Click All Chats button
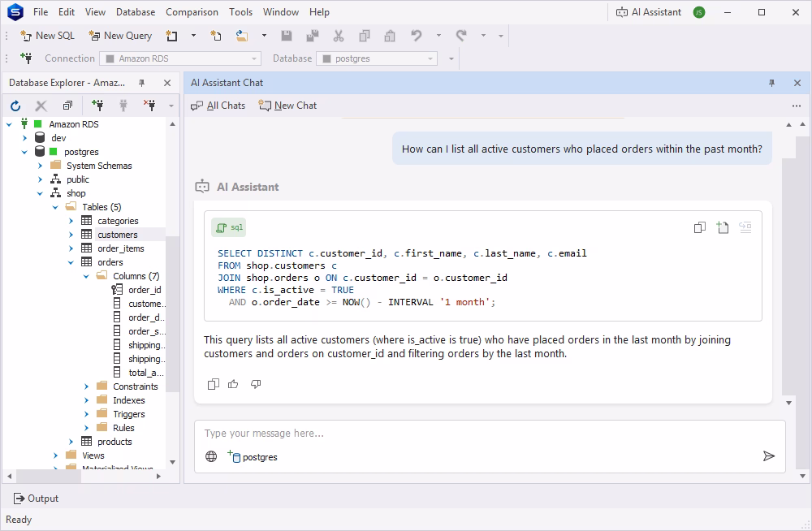 click(x=218, y=106)
